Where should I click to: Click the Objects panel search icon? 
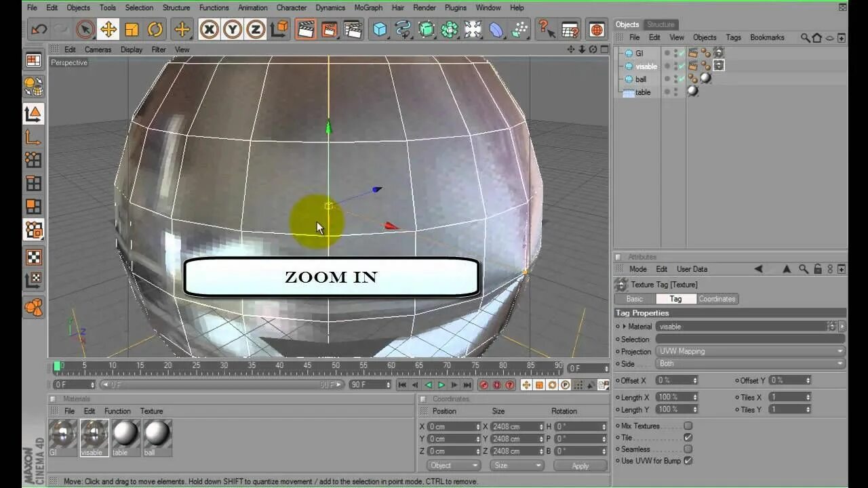(805, 38)
